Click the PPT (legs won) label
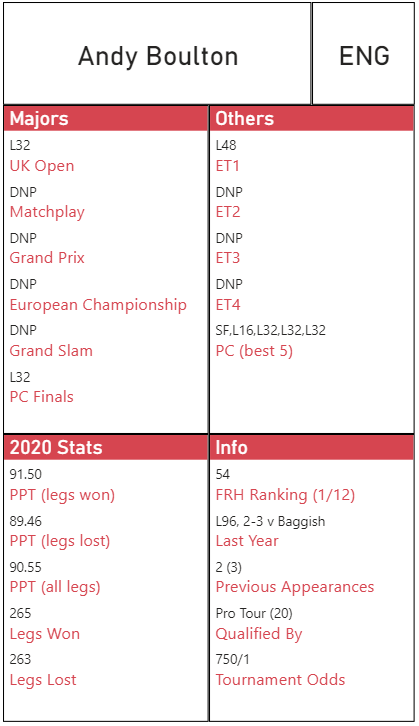Screen dimensions: 419x726 pos(62,495)
